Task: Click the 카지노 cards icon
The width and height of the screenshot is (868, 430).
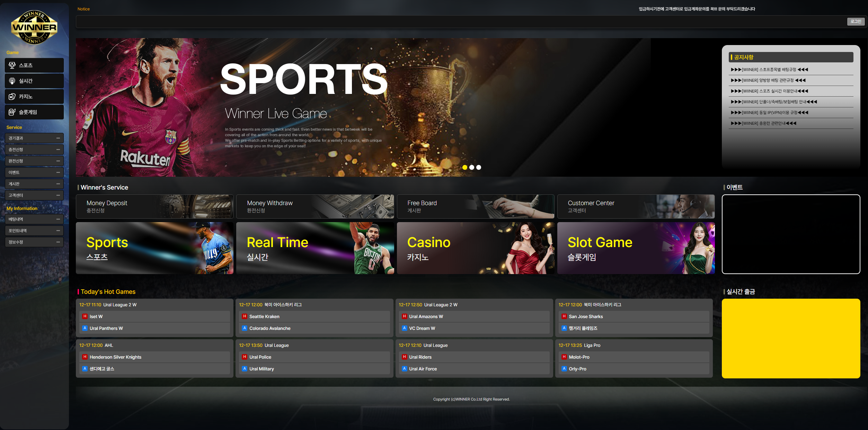Action: [x=12, y=96]
